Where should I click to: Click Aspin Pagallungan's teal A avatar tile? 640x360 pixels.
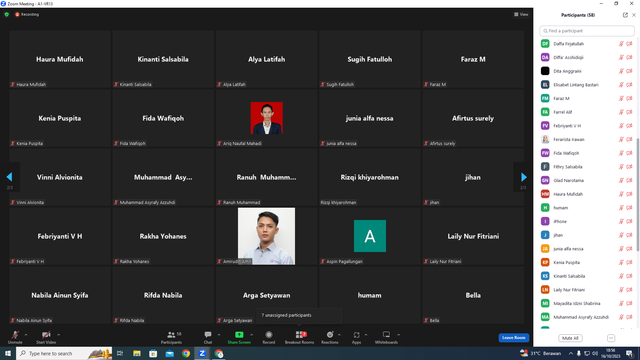[x=370, y=236]
